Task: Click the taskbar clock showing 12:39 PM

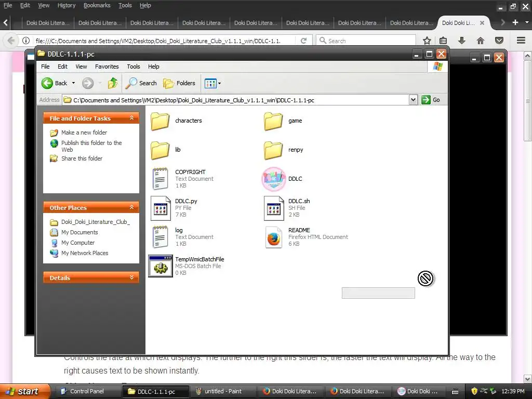Action: click(x=513, y=391)
